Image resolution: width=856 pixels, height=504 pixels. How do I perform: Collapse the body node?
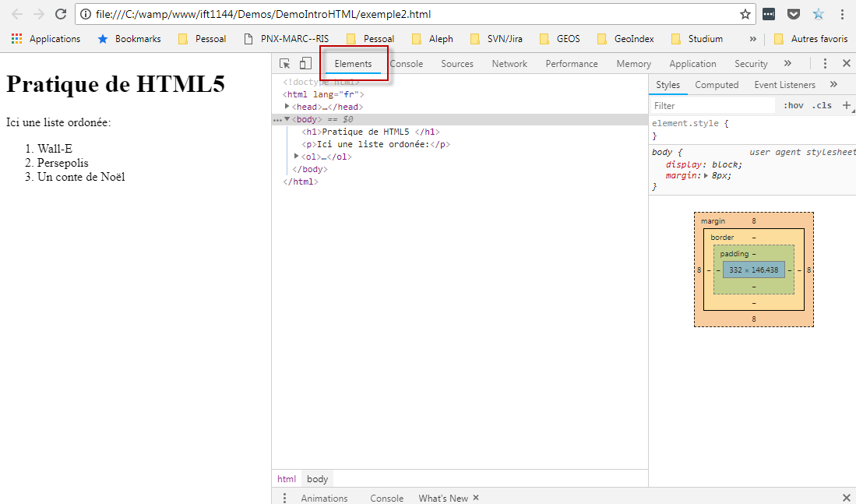[x=287, y=119]
